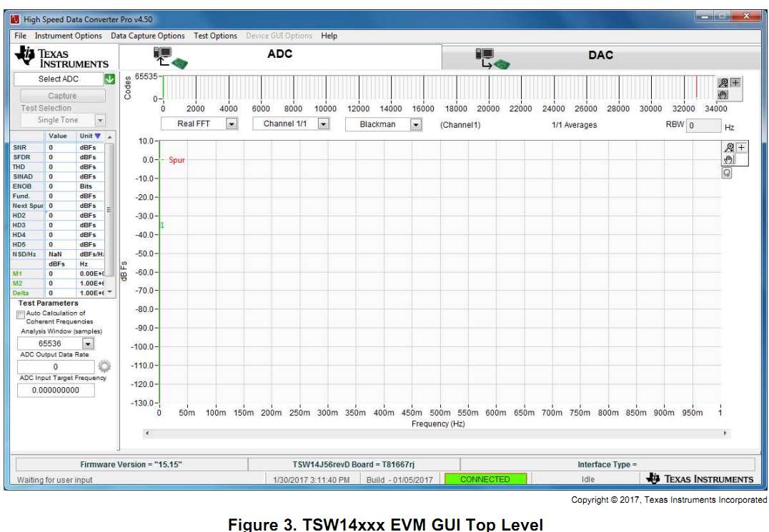Screen dimensions: 769x532
Task: Select the pan hand on the codes plot
Action: [723, 94]
